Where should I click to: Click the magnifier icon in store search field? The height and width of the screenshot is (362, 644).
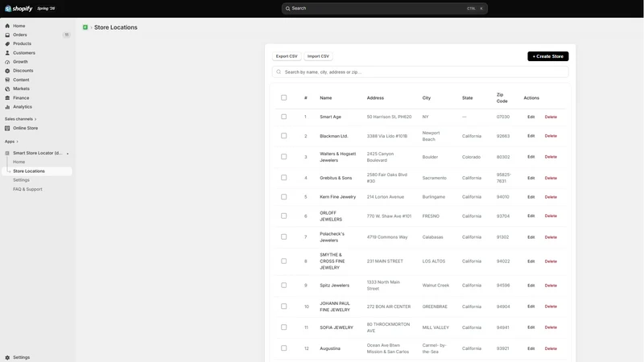[279, 72]
